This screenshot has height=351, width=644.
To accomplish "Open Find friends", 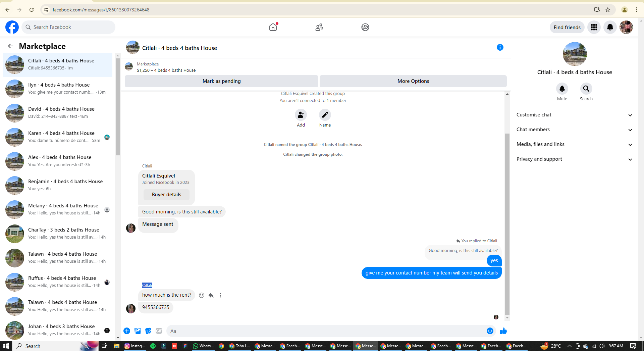I will pyautogui.click(x=567, y=27).
